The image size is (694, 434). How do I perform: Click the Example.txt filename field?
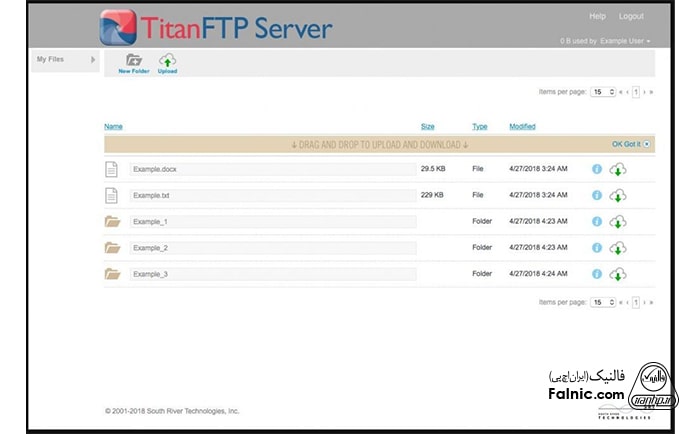point(272,196)
